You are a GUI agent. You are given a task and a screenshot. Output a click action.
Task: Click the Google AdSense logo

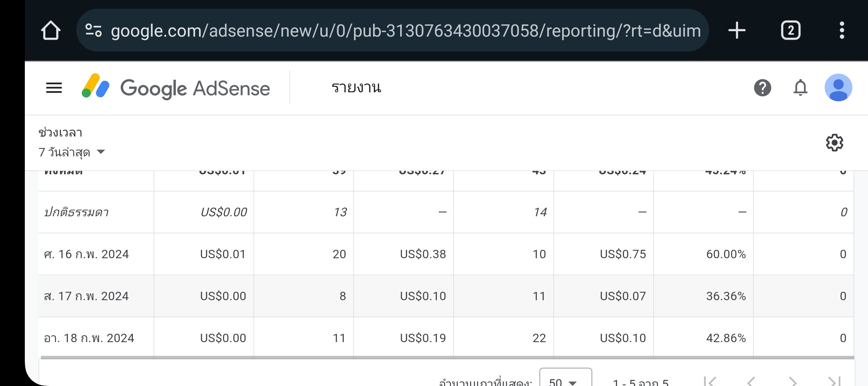click(x=176, y=88)
